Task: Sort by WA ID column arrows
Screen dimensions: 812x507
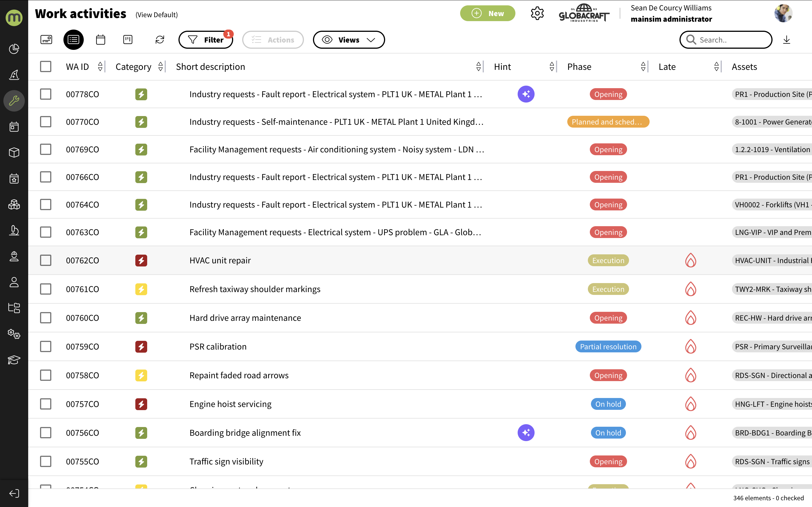Action: tap(100, 67)
